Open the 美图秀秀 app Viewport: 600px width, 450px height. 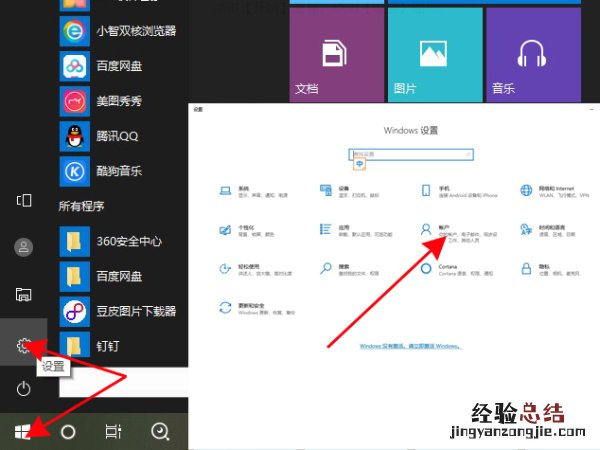click(x=101, y=101)
